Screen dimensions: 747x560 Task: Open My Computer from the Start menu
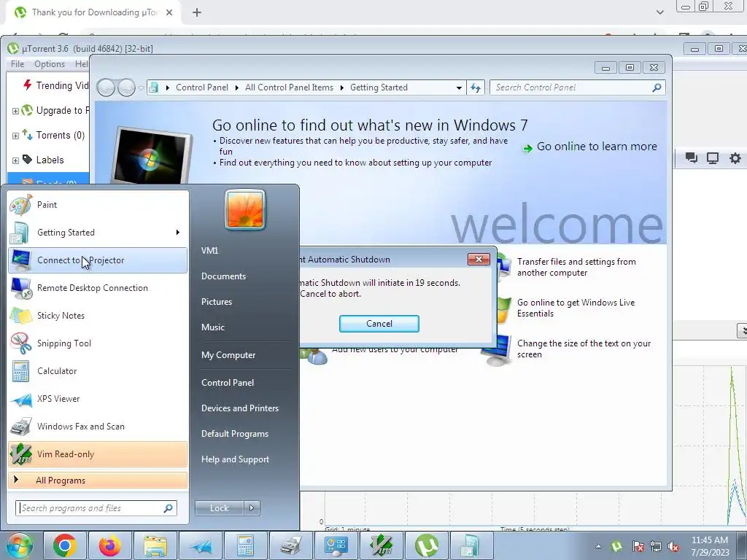coord(228,355)
